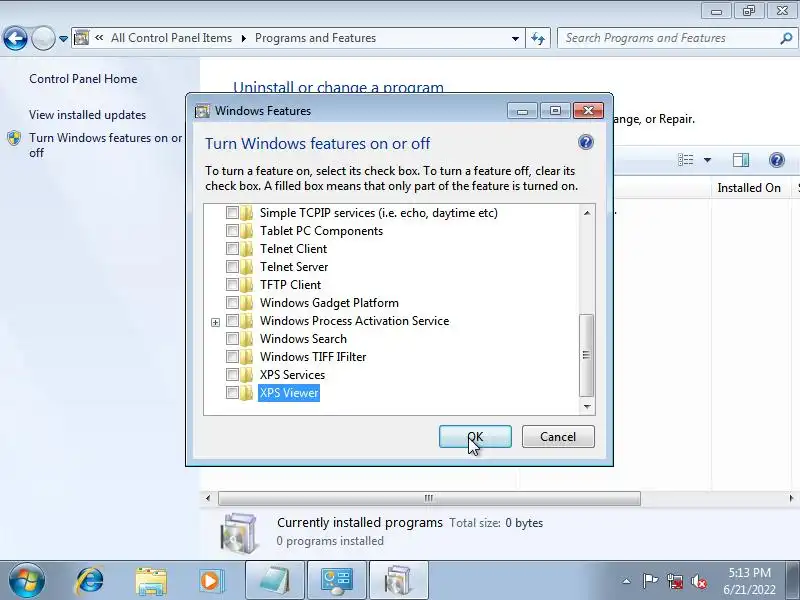Tick the Telnet Client checkbox
The height and width of the screenshot is (600, 800).
point(232,248)
